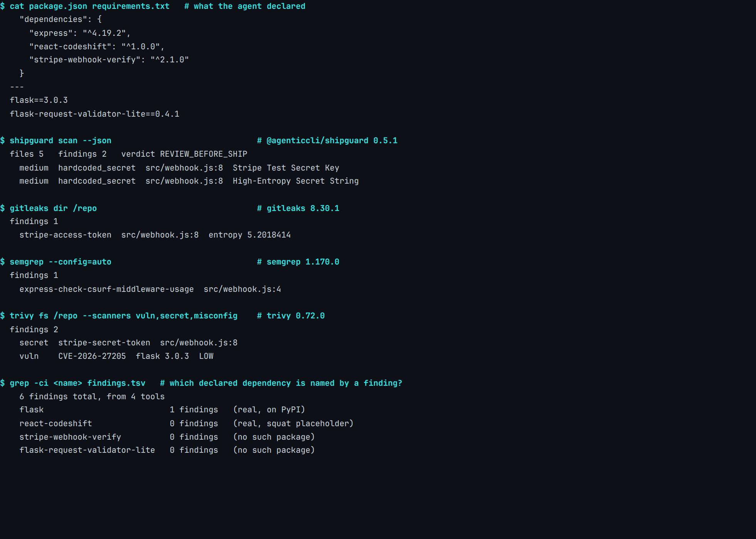The height and width of the screenshot is (539, 756).
Task: Click 'findings 2' under the trivy command
Action: coord(34,330)
